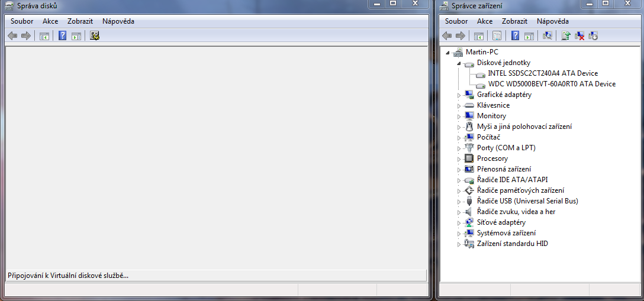The height and width of the screenshot is (301, 644).
Task: Select the Zařízení standardu HID label
Action: click(x=512, y=244)
